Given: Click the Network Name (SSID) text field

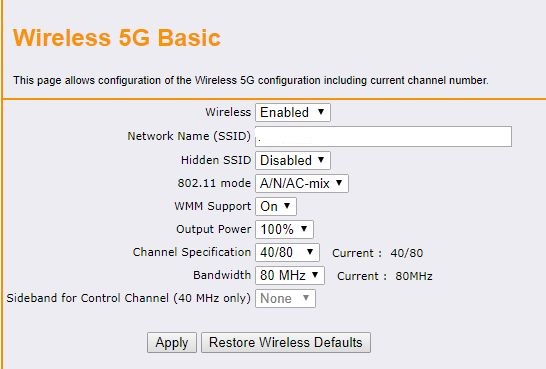Looking at the screenshot, I should click(383, 136).
